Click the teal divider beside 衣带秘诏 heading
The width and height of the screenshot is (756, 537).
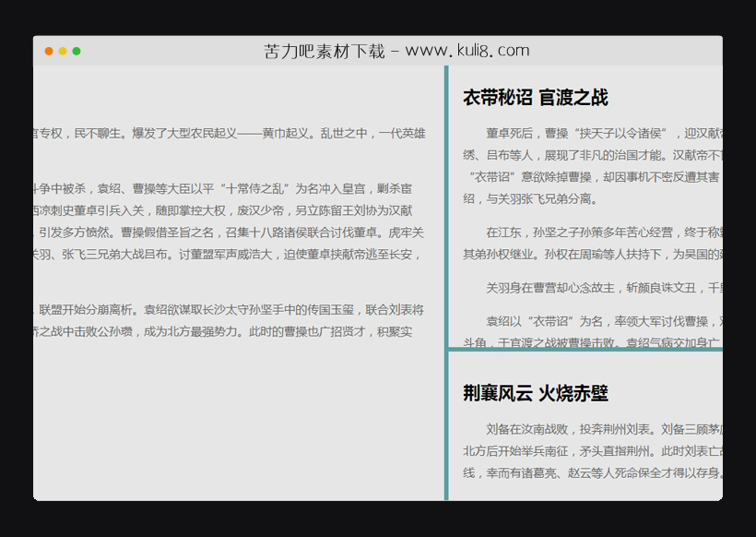coord(448,97)
